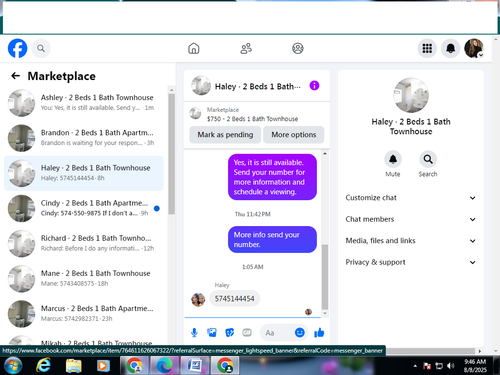Open the Word document taskbar icon
This screenshot has height=375, width=500.
195,365
